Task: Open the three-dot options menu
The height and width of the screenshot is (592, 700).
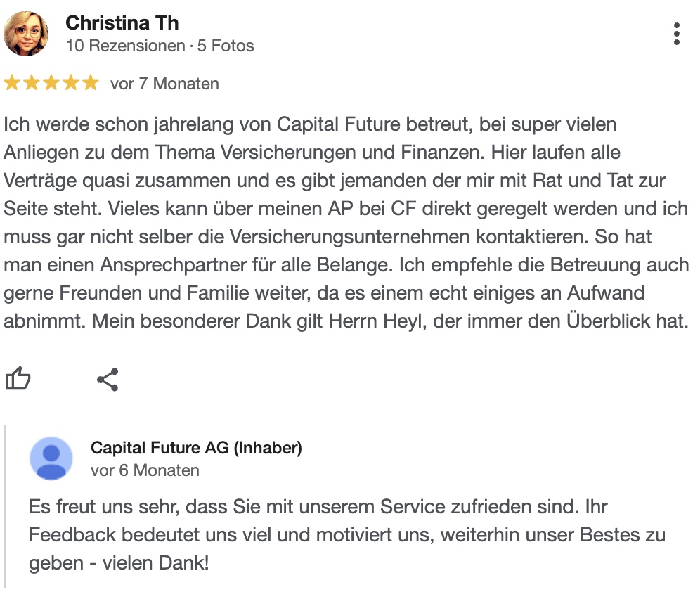Action: click(x=676, y=34)
